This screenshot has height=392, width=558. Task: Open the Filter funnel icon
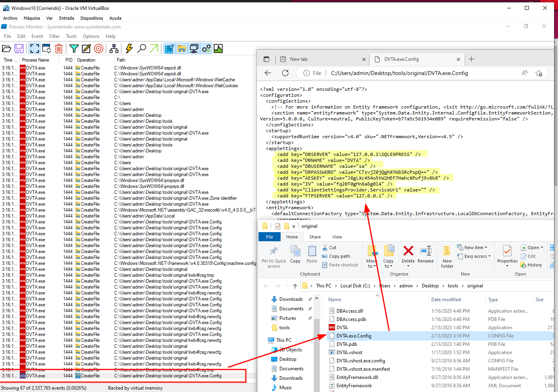coord(74,49)
